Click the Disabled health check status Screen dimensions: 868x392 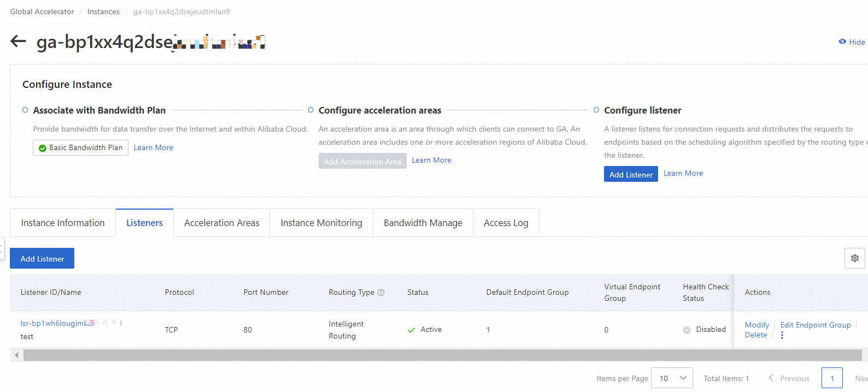(x=711, y=329)
